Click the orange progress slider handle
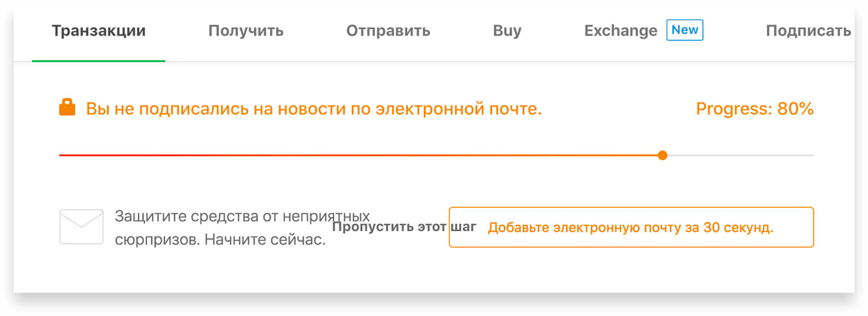868x316 pixels. [x=662, y=155]
